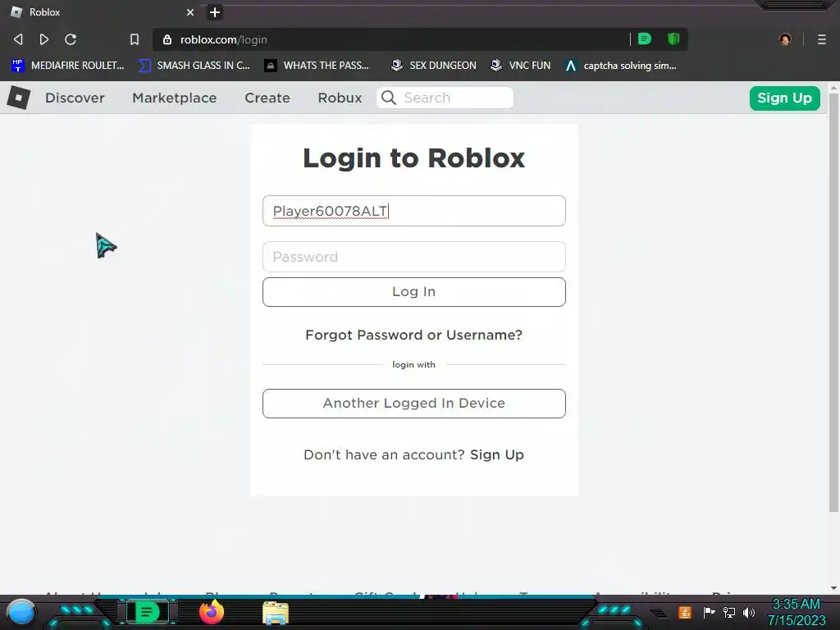Click the search magnifier icon
The image size is (840, 630).
(389, 98)
